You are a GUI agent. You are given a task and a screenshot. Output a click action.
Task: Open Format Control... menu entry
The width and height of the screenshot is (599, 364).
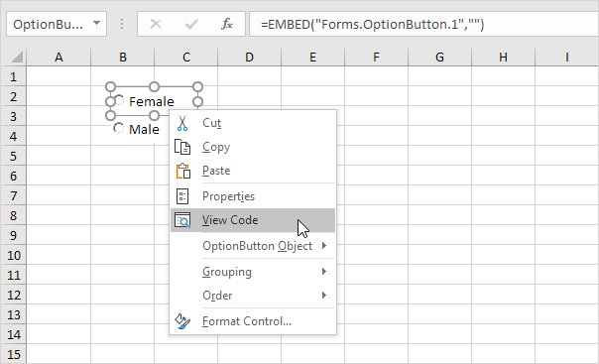point(253,321)
